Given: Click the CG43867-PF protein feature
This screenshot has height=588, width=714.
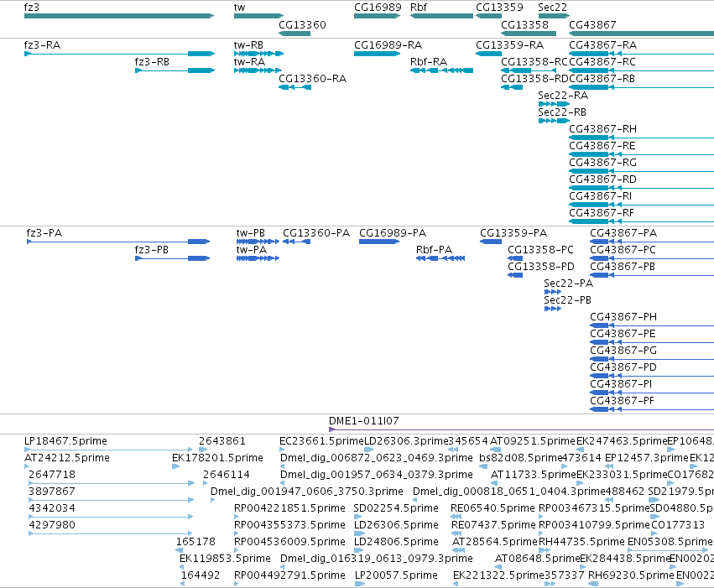Looking at the screenshot, I should point(652,409).
